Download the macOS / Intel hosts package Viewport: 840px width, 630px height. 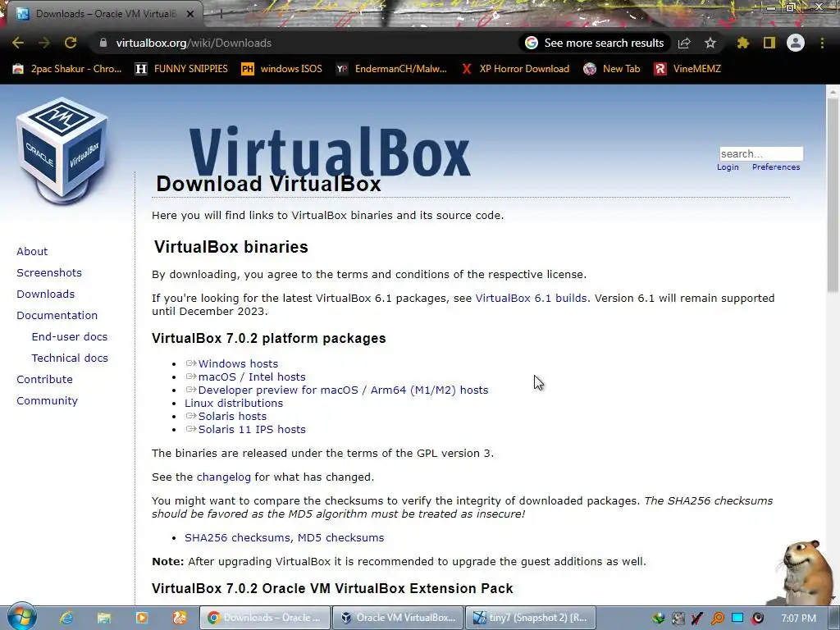245,377
